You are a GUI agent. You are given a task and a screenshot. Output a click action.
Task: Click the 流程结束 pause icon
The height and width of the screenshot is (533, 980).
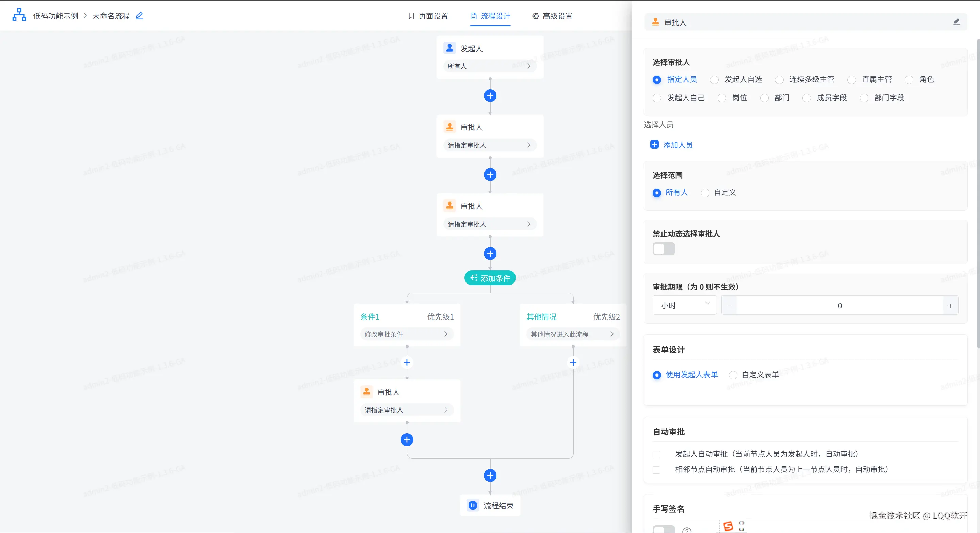pyautogui.click(x=473, y=505)
